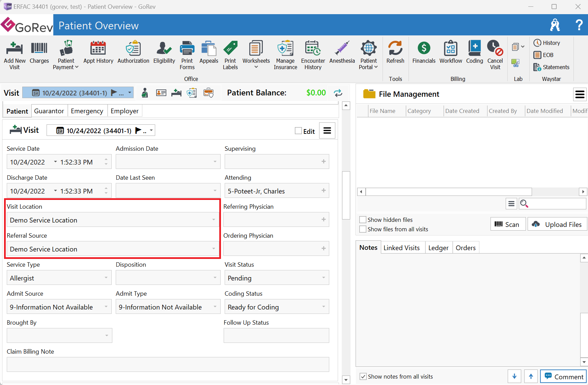
Task: Open the Workflow clipboard tool
Action: 451,52
